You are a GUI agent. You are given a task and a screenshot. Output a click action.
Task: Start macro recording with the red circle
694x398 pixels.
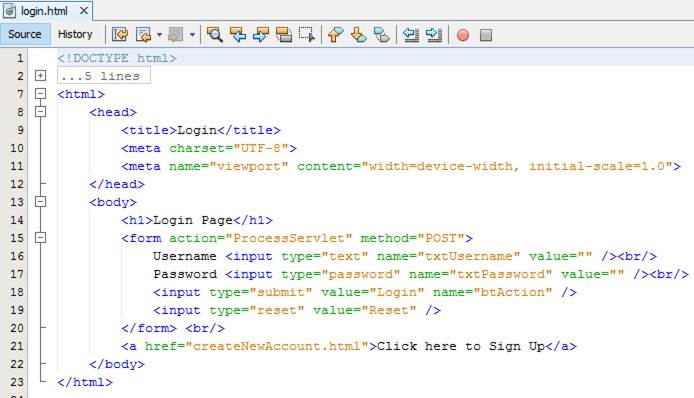pos(463,35)
